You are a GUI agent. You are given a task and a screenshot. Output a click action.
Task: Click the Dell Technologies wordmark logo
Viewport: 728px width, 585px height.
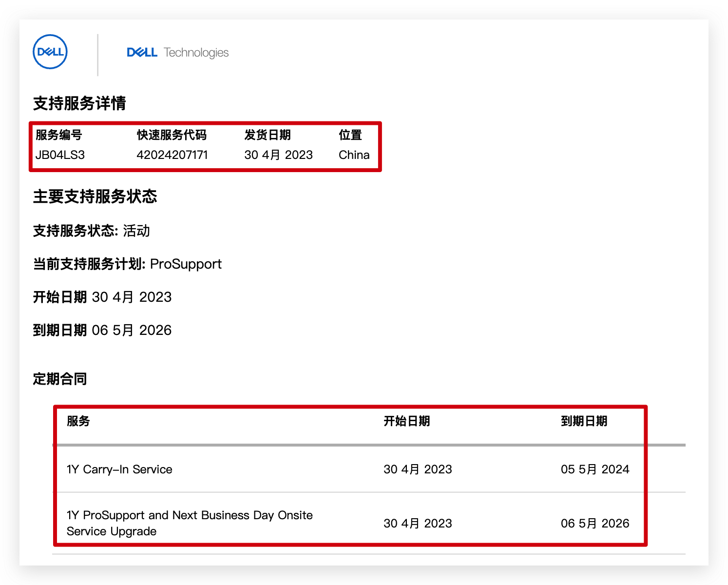[x=177, y=52]
